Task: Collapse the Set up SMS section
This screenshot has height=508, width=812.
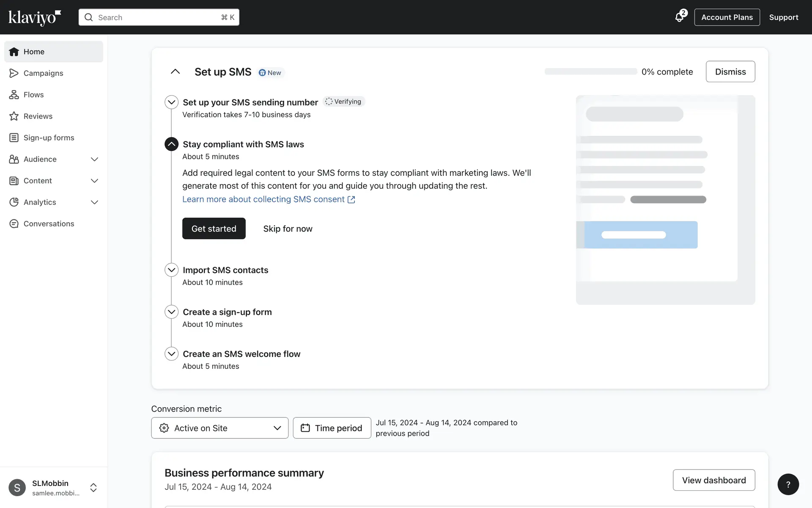Action: click(x=175, y=72)
